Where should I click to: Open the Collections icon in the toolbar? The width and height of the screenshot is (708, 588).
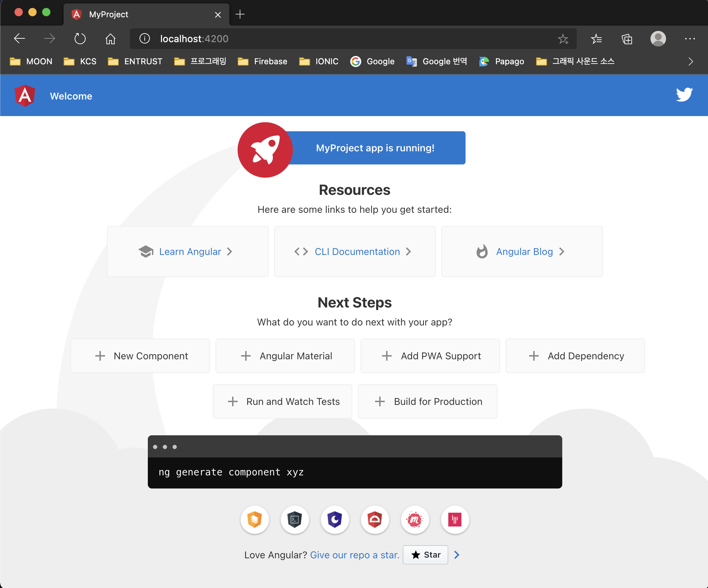(627, 39)
